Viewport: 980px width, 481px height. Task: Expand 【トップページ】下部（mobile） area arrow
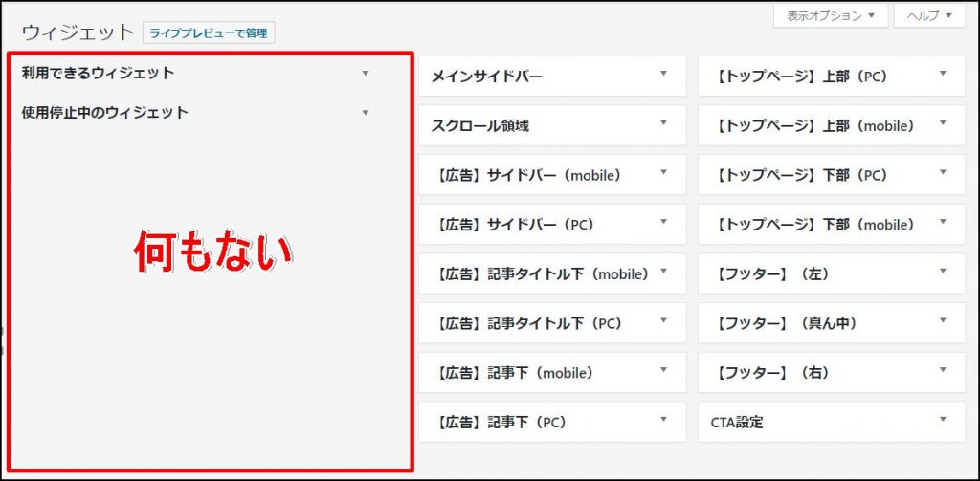coord(943,221)
